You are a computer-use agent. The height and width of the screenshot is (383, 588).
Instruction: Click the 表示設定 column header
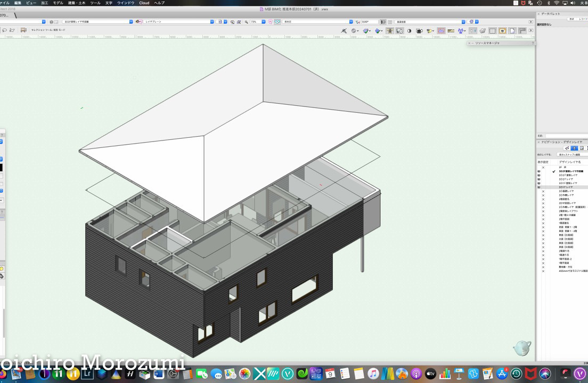pyautogui.click(x=543, y=162)
